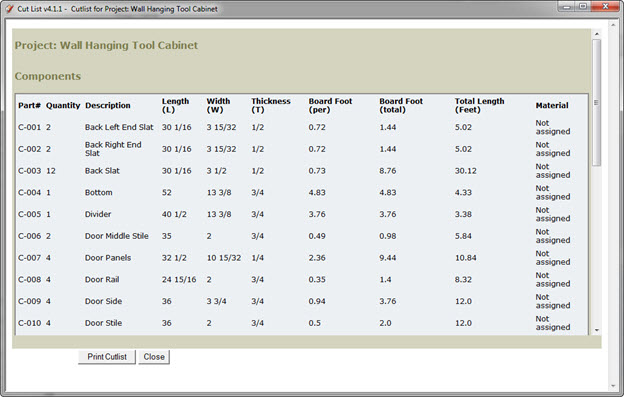
Task: Click the 'Total Length (Feet)' column header
Action: tap(479, 105)
